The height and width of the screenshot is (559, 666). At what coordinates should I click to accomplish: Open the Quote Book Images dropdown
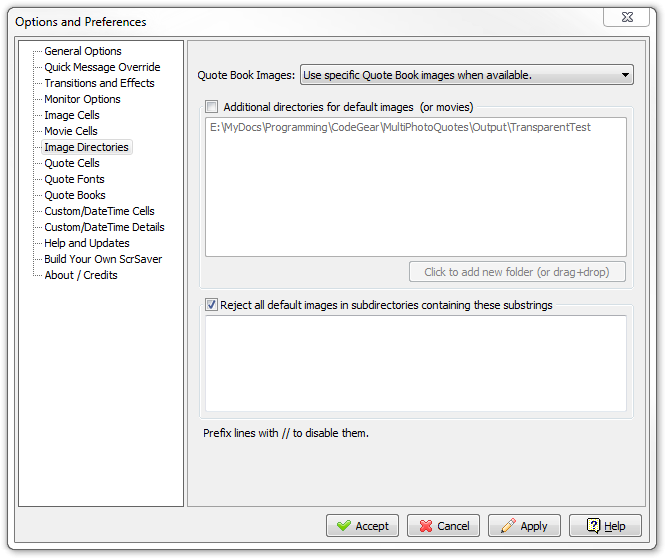coord(466,75)
